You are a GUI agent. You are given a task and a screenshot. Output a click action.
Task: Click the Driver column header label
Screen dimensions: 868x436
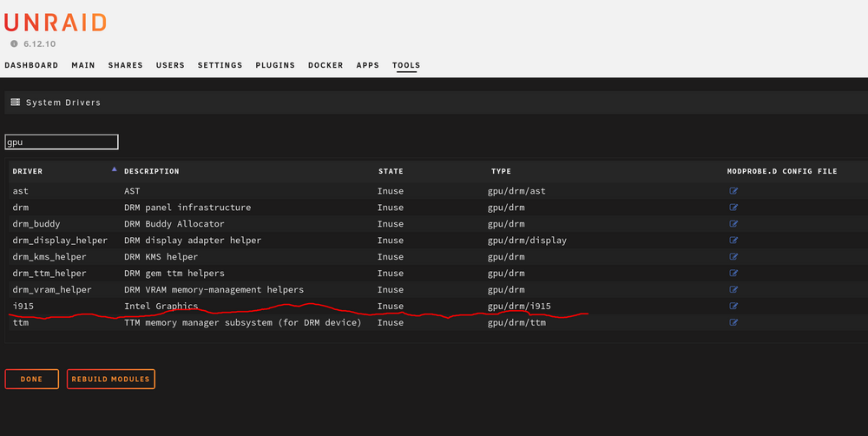(x=28, y=171)
